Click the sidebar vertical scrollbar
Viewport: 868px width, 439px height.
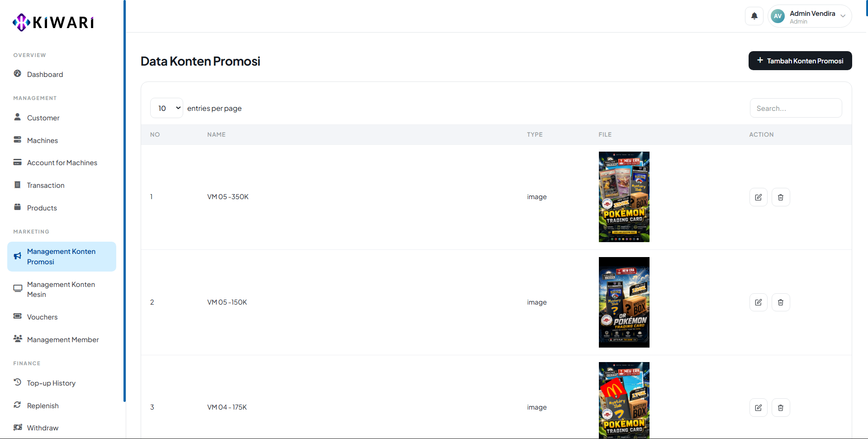click(x=124, y=201)
